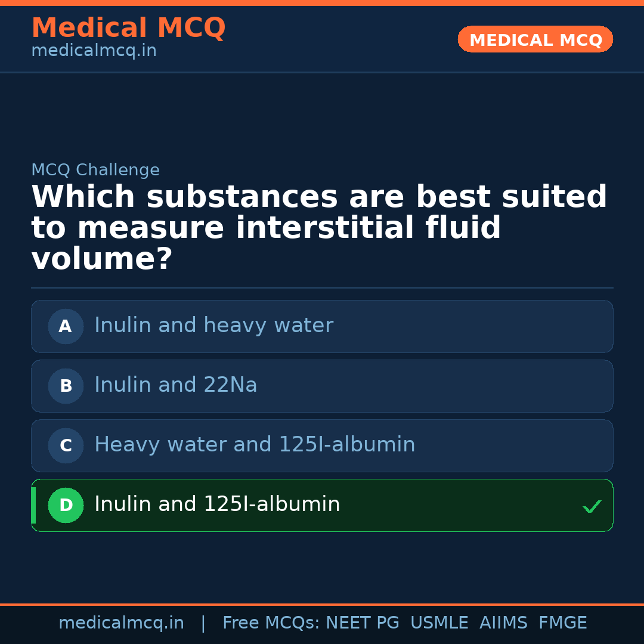Image resolution: width=644 pixels, height=644 pixels.
Task: Select answer Inulin and 22Na
Action: pyautogui.click(x=176, y=385)
